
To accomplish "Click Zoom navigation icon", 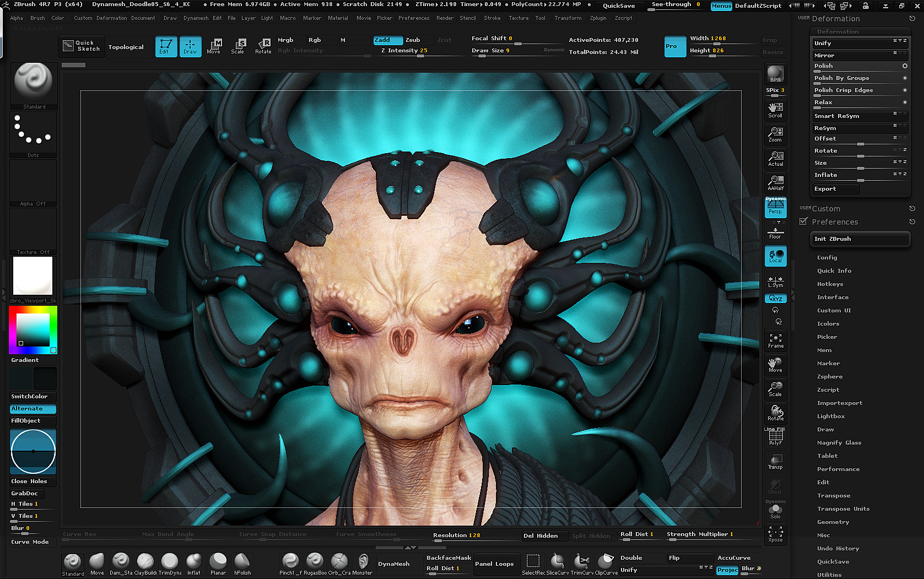I will (x=775, y=134).
